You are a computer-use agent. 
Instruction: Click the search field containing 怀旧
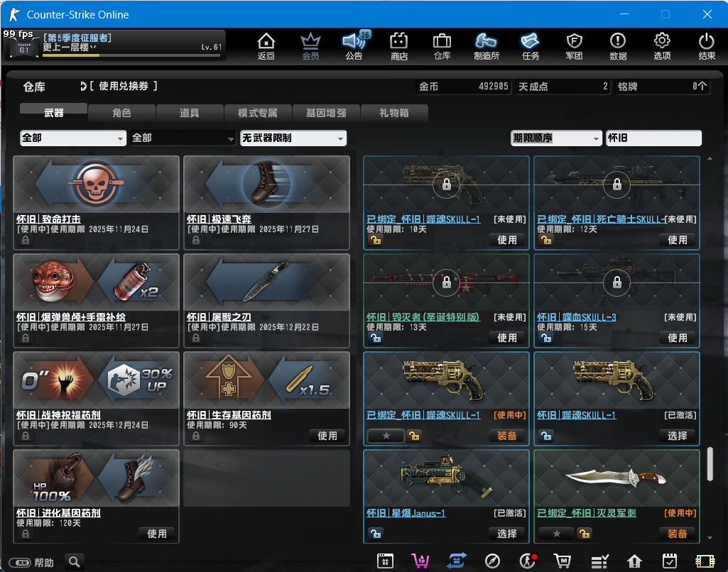pyautogui.click(x=653, y=138)
